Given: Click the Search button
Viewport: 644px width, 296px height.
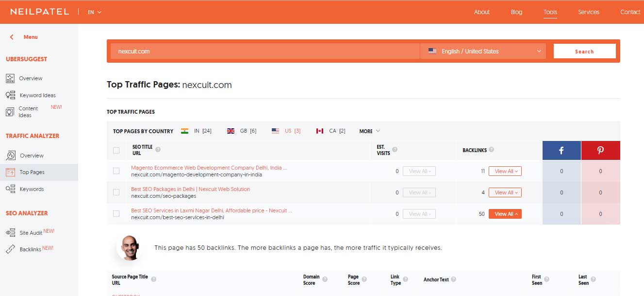Looking at the screenshot, I should click(584, 51).
